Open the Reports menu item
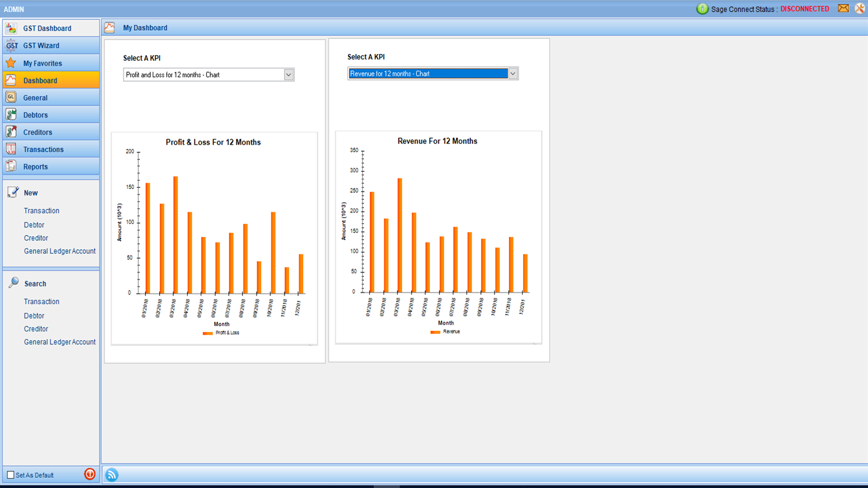 click(x=35, y=167)
